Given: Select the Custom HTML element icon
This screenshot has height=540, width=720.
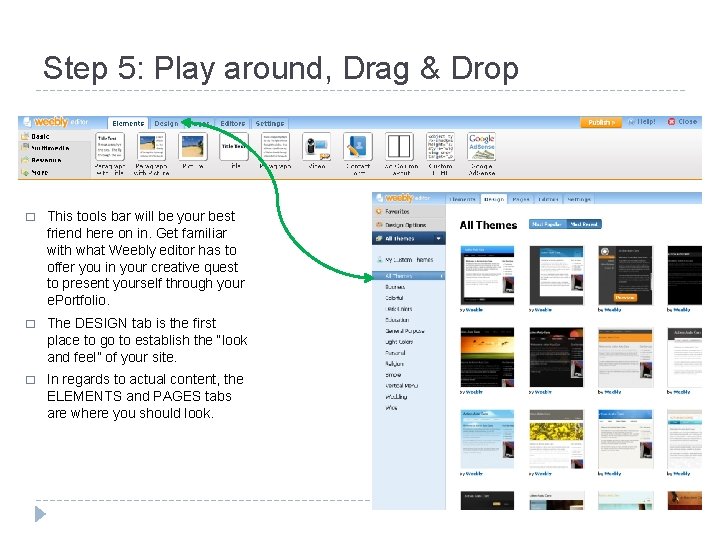Looking at the screenshot, I should (441, 147).
